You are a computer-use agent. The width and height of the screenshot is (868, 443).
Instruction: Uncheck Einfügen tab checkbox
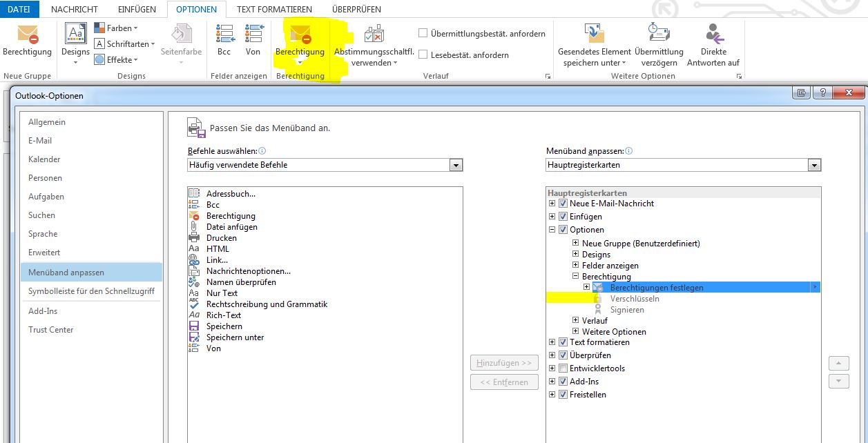(x=563, y=217)
